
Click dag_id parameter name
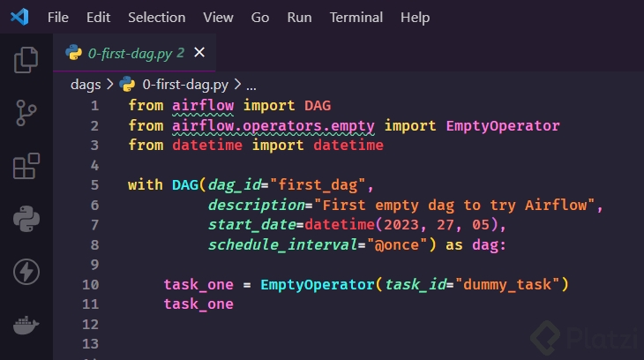pos(234,185)
